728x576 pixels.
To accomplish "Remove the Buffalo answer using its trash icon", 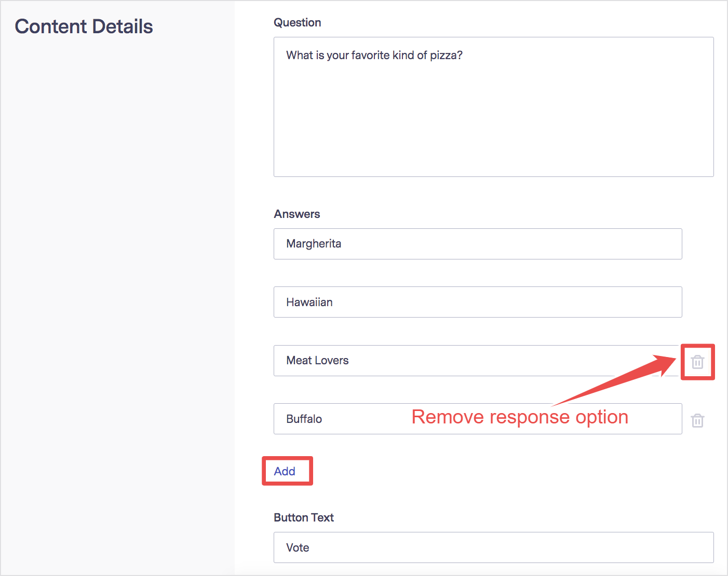I will (x=697, y=420).
